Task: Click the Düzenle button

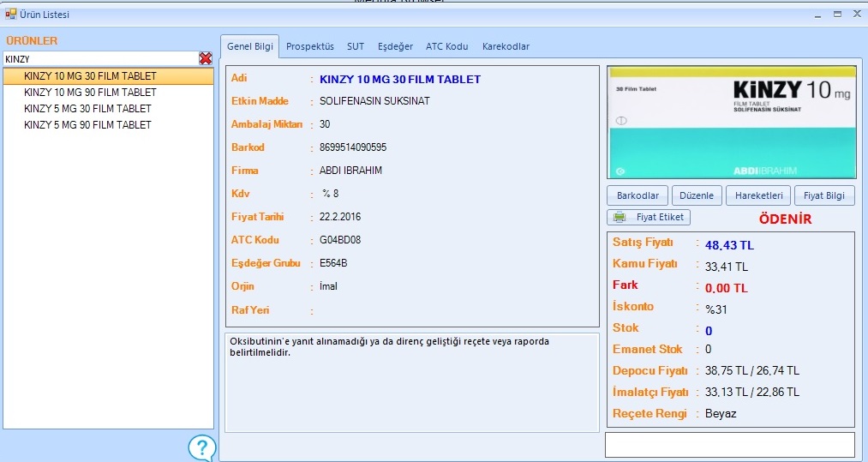Action: (697, 195)
